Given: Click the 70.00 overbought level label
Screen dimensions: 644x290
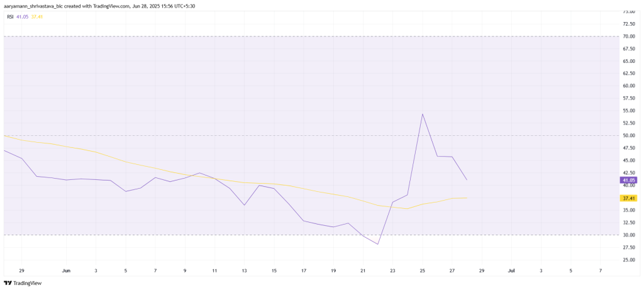Looking at the screenshot, I should (x=629, y=36).
